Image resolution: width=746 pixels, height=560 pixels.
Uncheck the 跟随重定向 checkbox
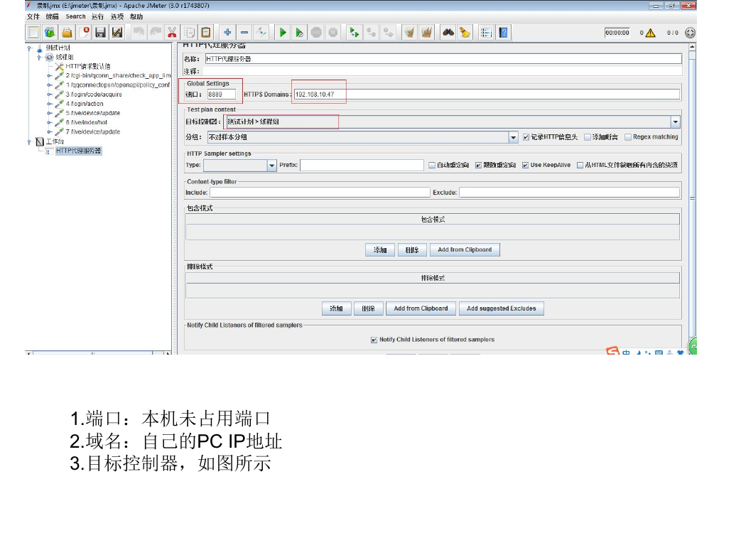pos(479,165)
